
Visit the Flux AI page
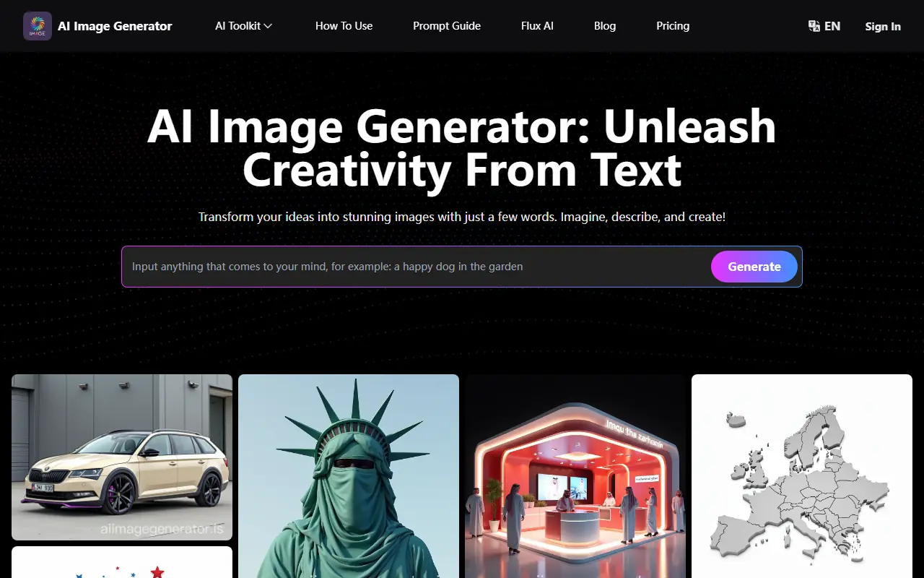tap(537, 25)
